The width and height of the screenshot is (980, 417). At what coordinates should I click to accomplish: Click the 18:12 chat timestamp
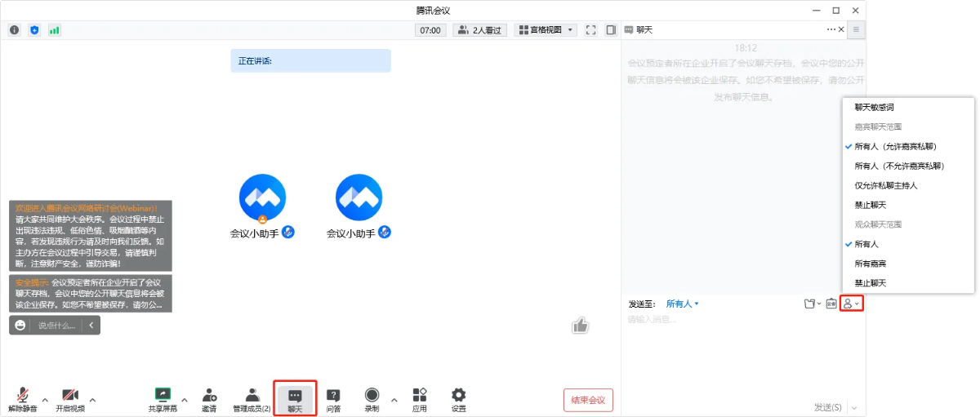pos(746,48)
